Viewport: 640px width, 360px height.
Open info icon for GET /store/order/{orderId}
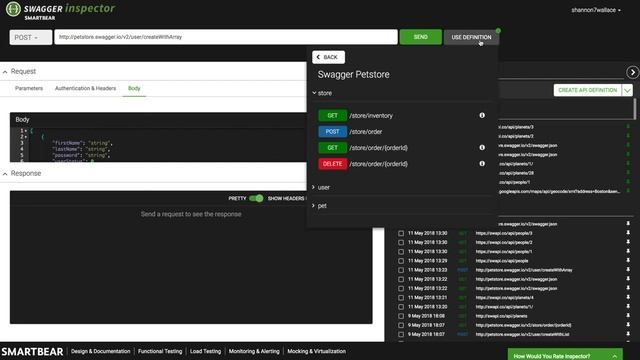[x=482, y=147]
